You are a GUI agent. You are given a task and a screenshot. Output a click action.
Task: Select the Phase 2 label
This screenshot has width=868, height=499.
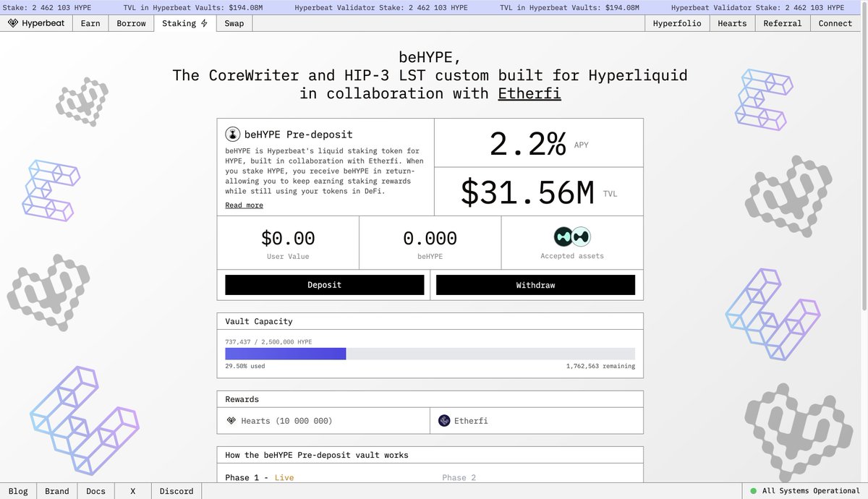coord(459,478)
